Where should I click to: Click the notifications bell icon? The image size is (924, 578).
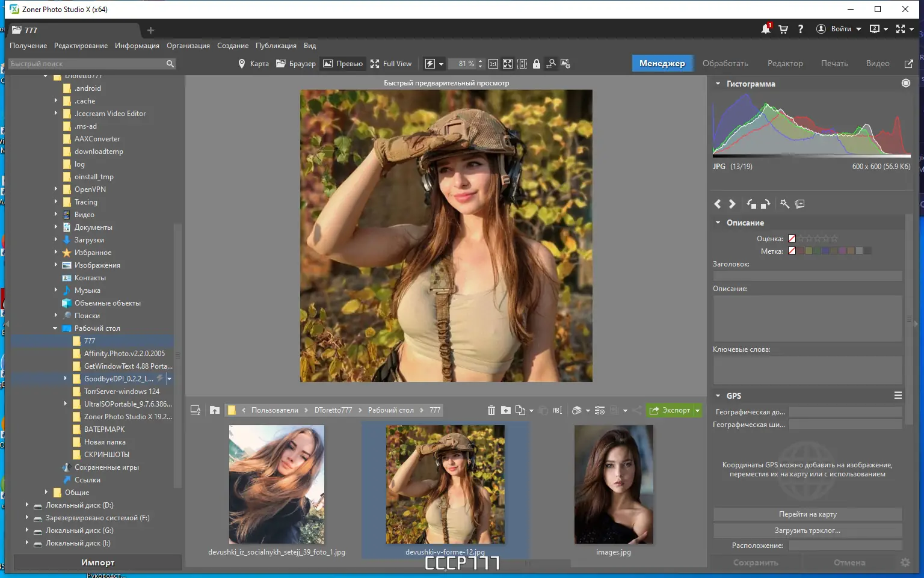tap(765, 29)
